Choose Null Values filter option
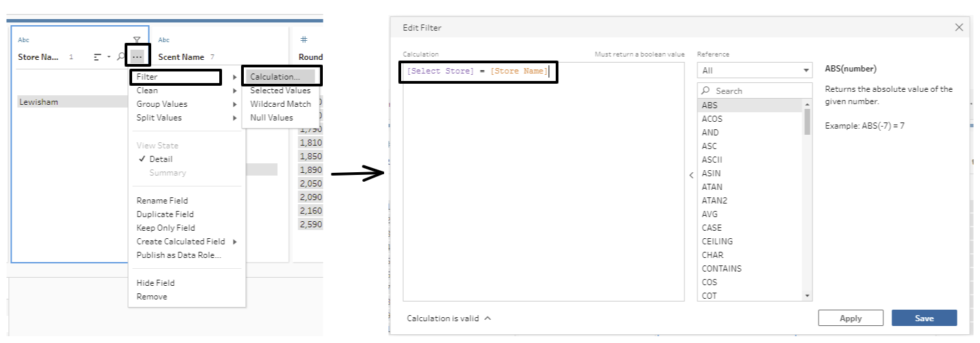980x343 pixels. click(281, 118)
